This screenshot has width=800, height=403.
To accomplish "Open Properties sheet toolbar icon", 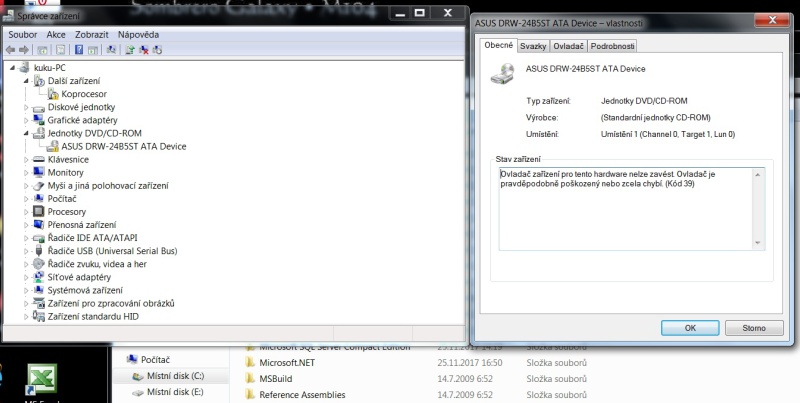I will pos(61,49).
